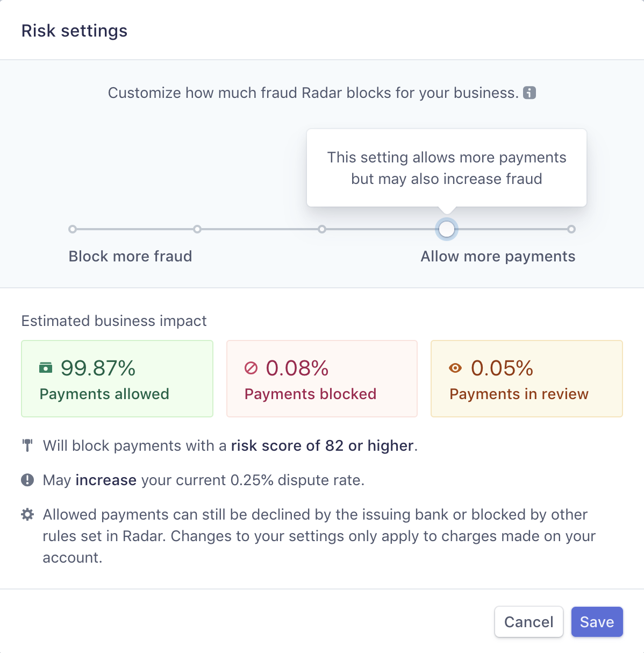The width and height of the screenshot is (644, 653).
Task: Click the Payments allowed card
Action: tap(117, 379)
